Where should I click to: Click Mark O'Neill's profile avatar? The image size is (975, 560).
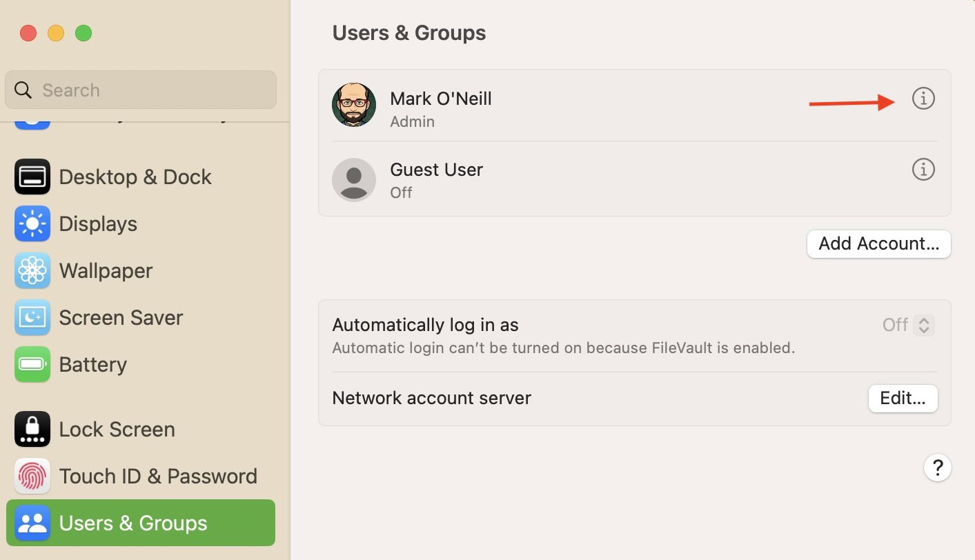(x=354, y=106)
